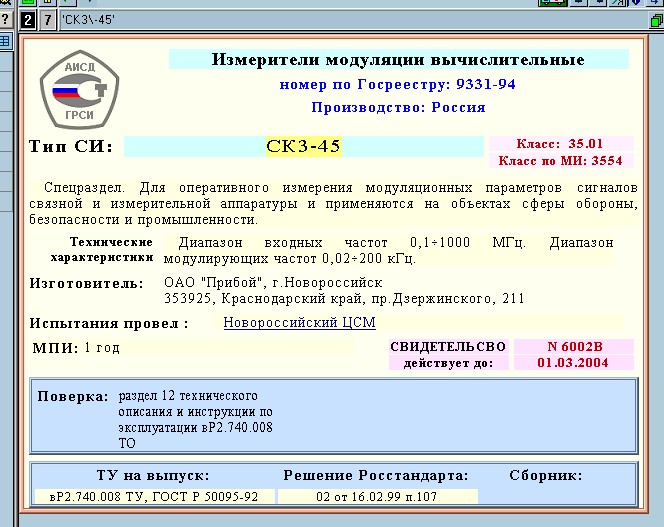Click the decision value '02 от 16.02.99 п.107'
The width and height of the screenshot is (664, 527).
(376, 496)
